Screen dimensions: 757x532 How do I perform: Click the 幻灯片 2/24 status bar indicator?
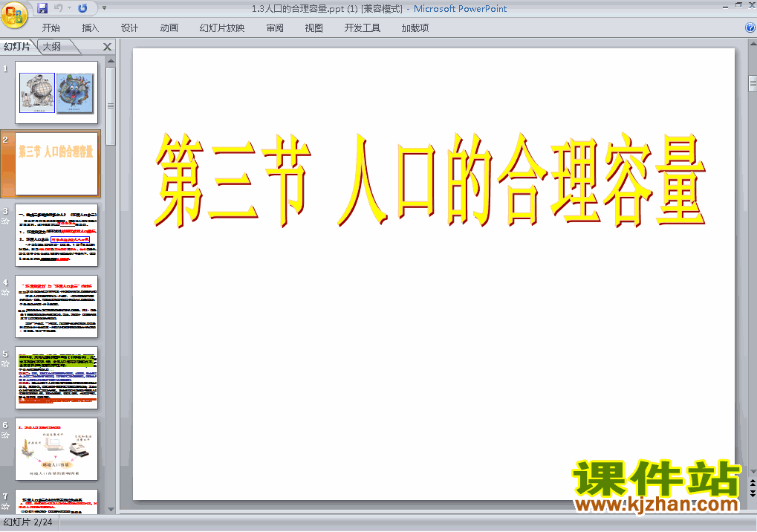(x=28, y=522)
